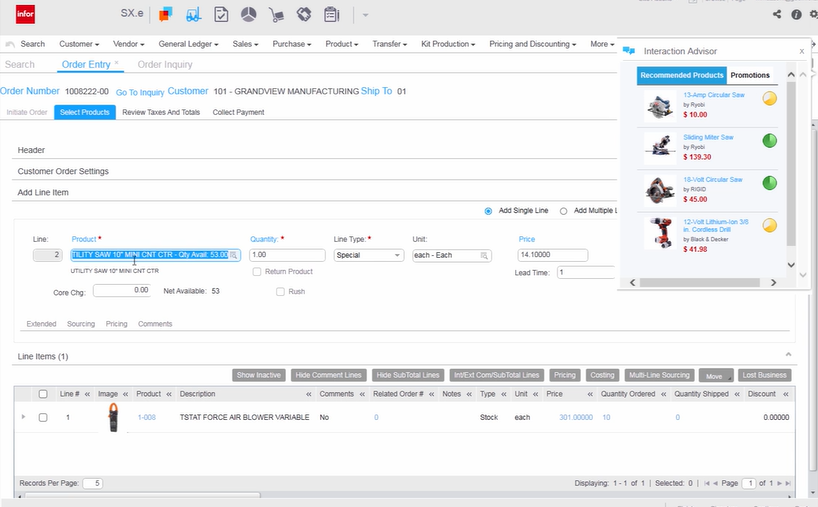Click the Price input field
818x507 pixels.
pos(553,255)
